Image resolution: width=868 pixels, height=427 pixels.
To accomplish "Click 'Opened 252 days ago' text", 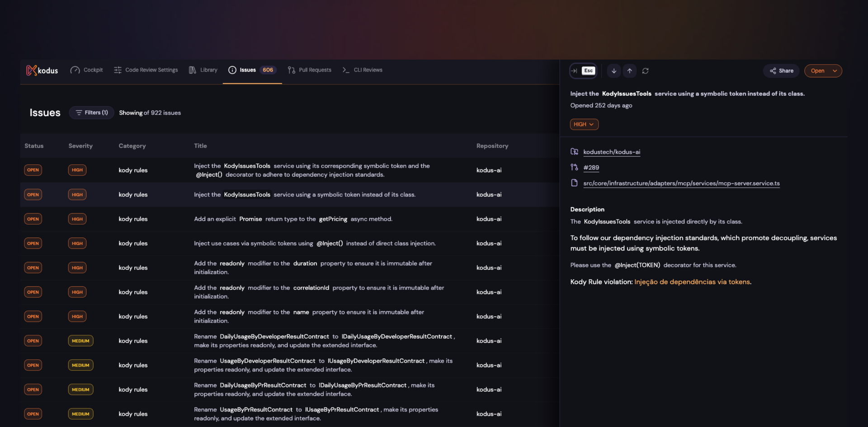I will pos(601,106).
